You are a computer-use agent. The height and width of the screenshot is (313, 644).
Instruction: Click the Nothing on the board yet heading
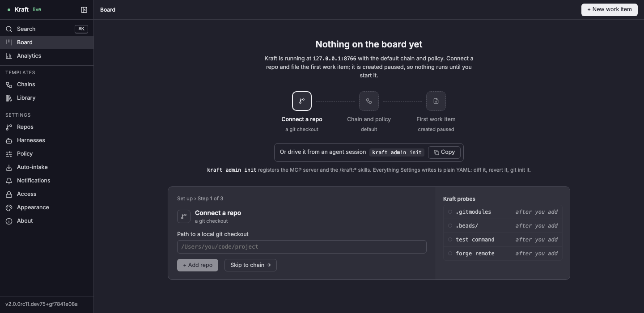point(369,44)
